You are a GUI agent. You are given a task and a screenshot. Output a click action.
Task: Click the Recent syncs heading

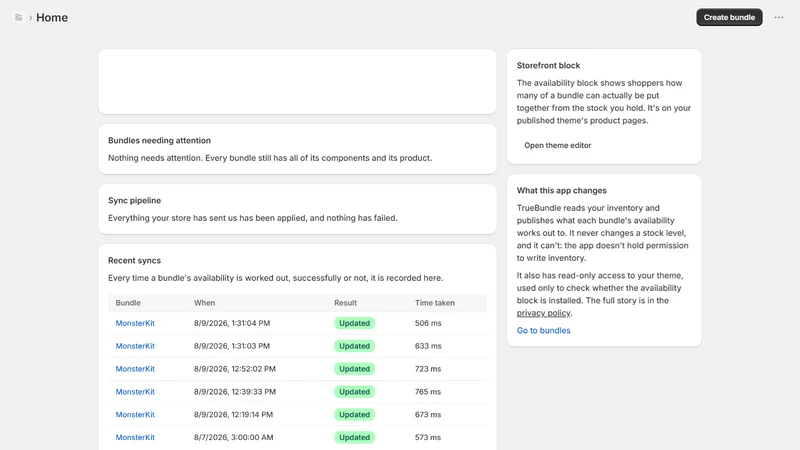(x=135, y=260)
